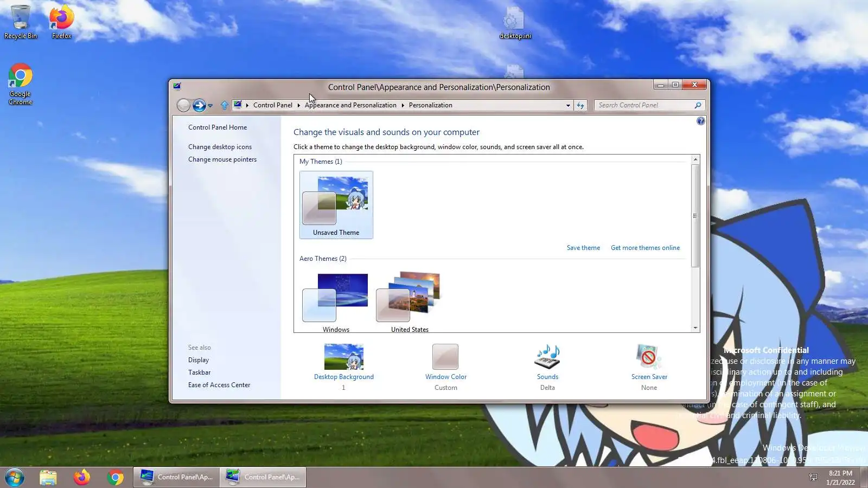Open Change mouse pointers link
This screenshot has height=488, width=868.
(222, 159)
